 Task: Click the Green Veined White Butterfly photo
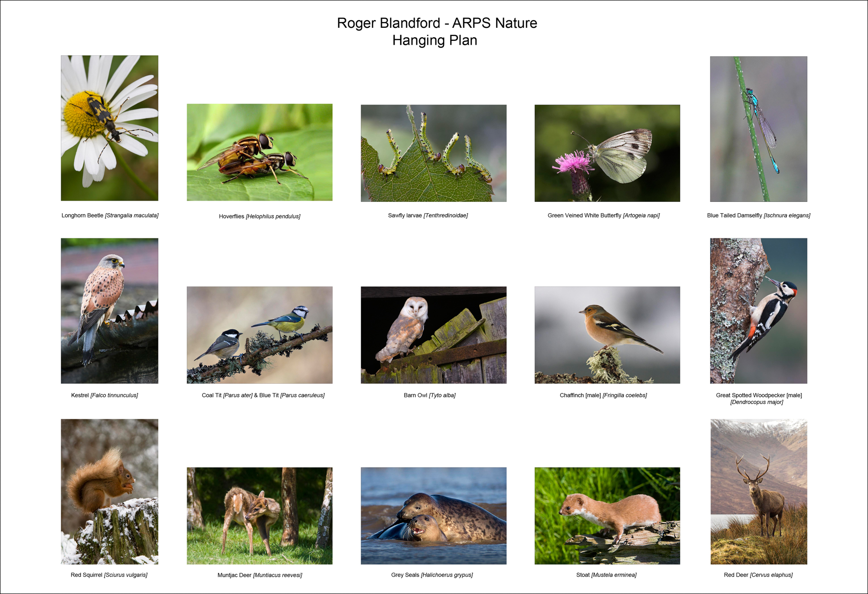607,153
